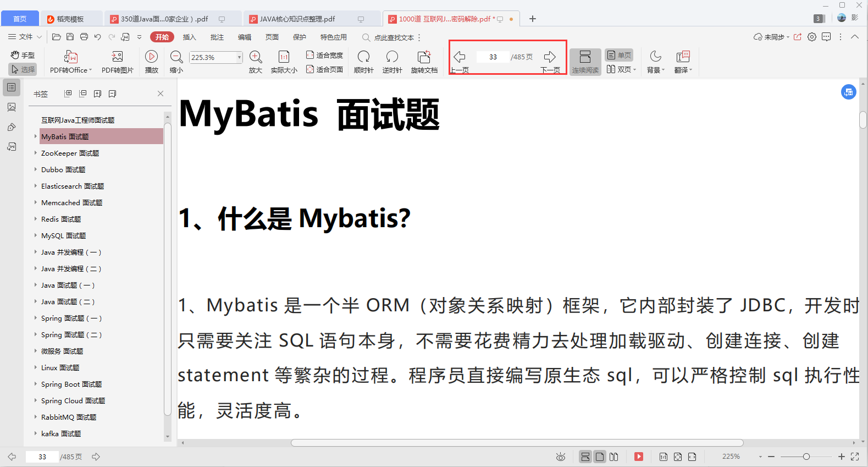Go to next page (下一页) in toolbar
Screen dimensions: 868x467
coord(550,62)
